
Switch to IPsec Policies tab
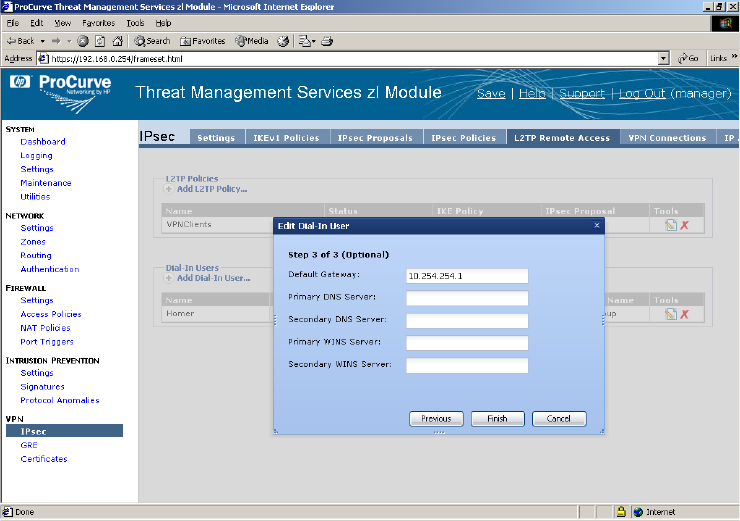463,138
